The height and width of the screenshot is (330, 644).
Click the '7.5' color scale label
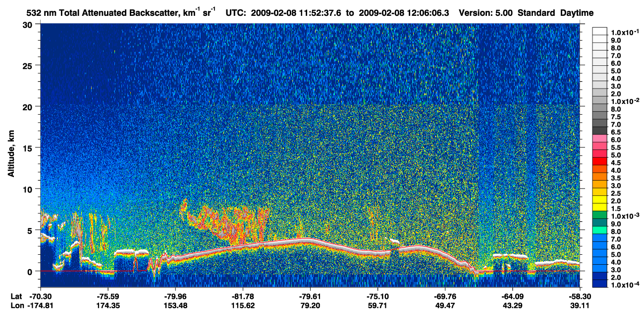coord(616,117)
